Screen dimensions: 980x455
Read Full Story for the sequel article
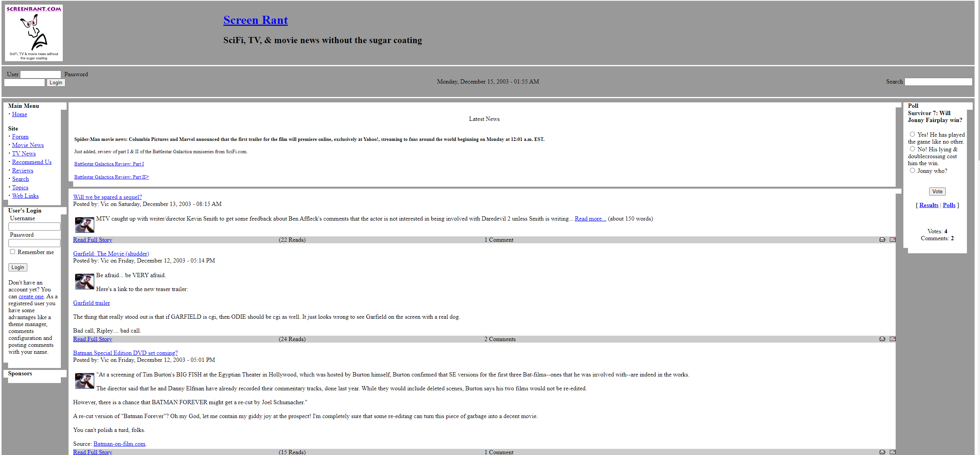tap(93, 240)
